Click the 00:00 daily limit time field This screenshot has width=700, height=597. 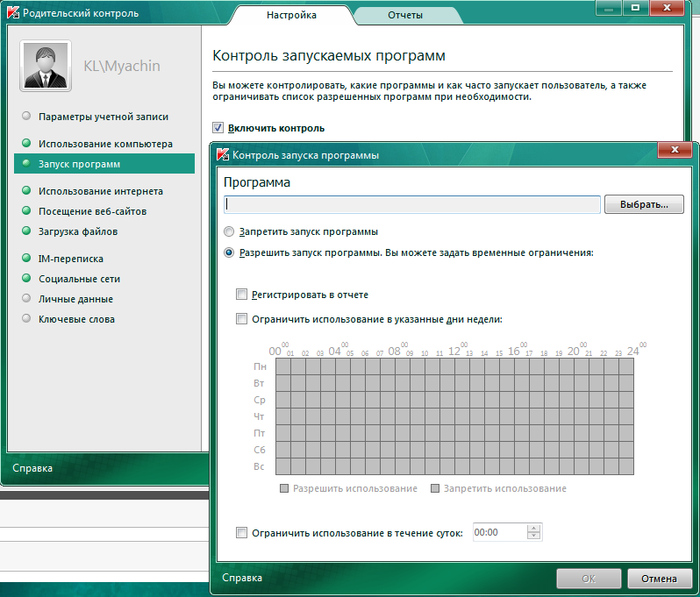(499, 532)
